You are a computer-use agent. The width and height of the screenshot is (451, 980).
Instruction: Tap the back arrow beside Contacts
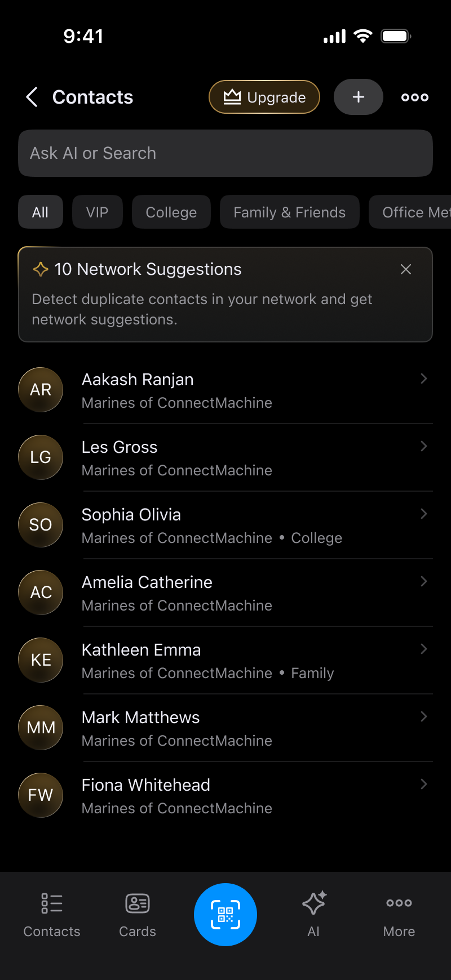click(32, 97)
